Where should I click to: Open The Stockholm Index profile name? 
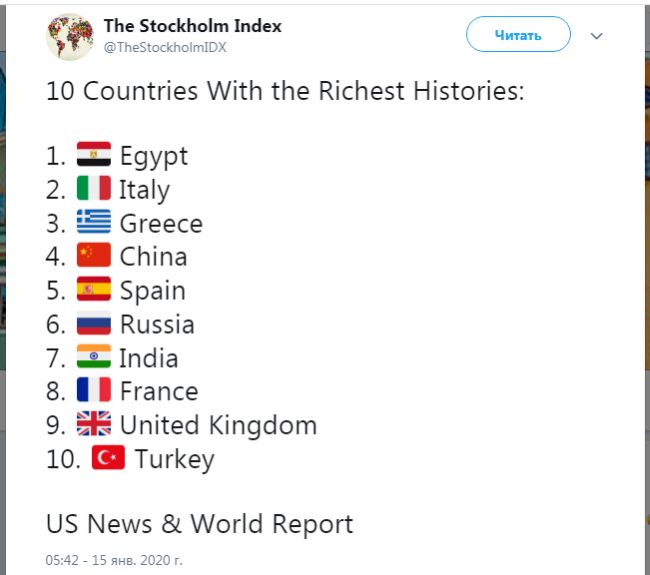193,26
